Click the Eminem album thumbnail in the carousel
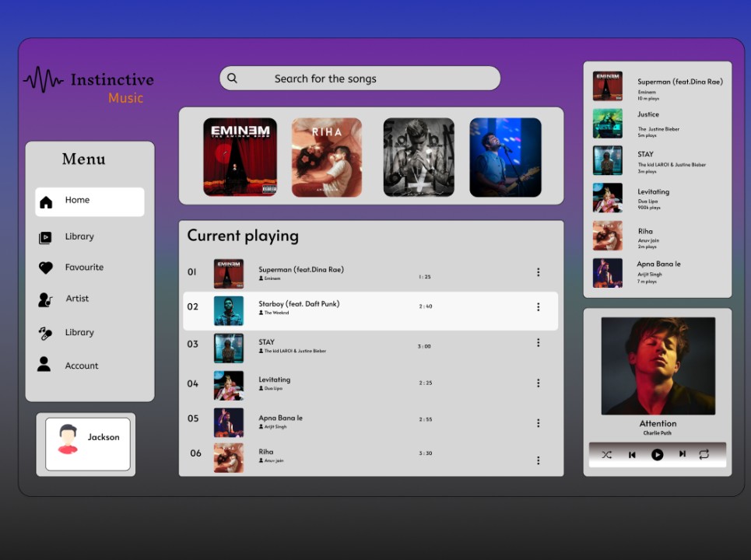Screen dimensions: 751x560 [x=239, y=155]
